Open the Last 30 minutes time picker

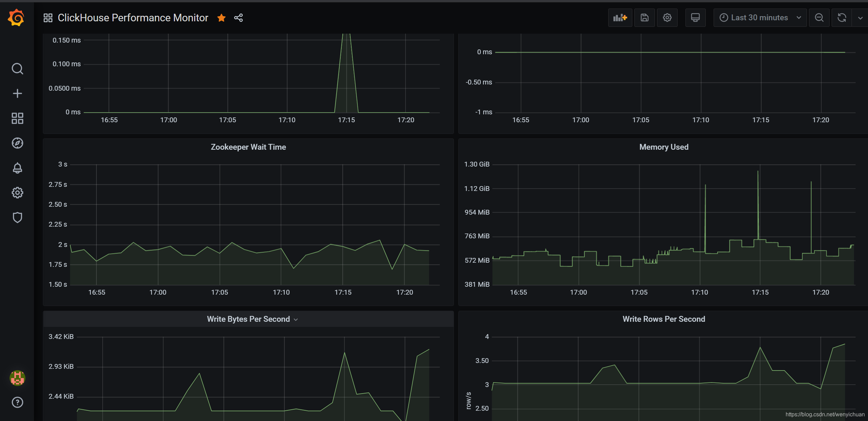(x=760, y=18)
